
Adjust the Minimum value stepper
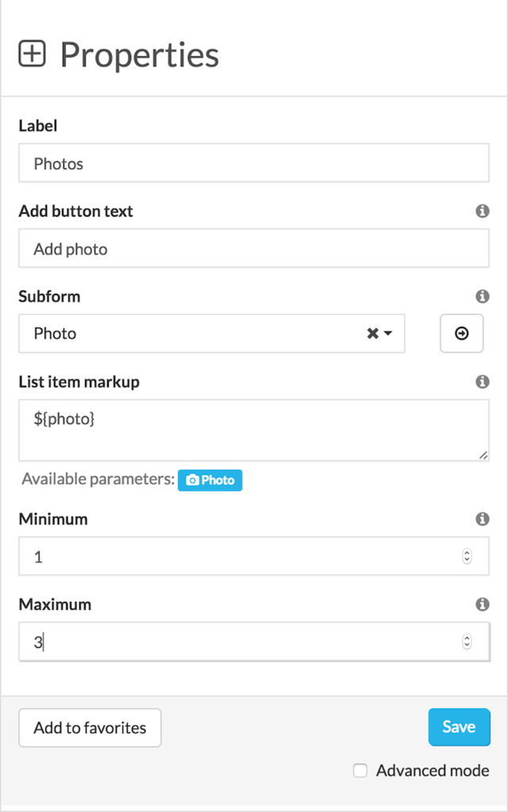[467, 556]
